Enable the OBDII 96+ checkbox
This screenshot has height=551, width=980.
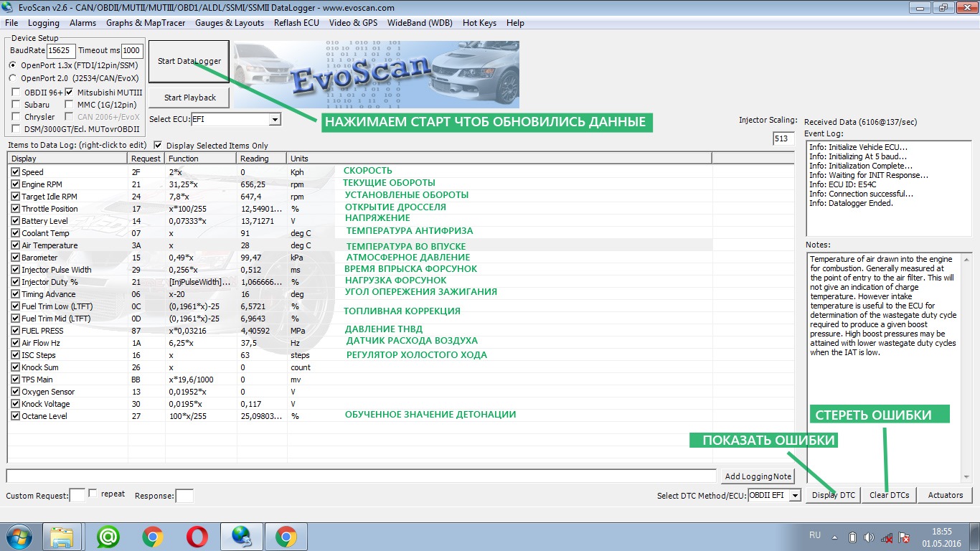(17, 93)
